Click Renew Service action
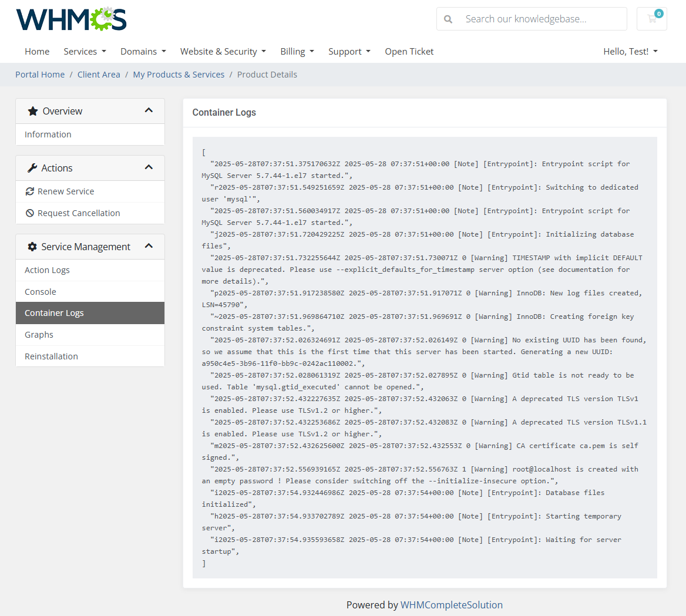Screen dimensions: 686x616 90,191
